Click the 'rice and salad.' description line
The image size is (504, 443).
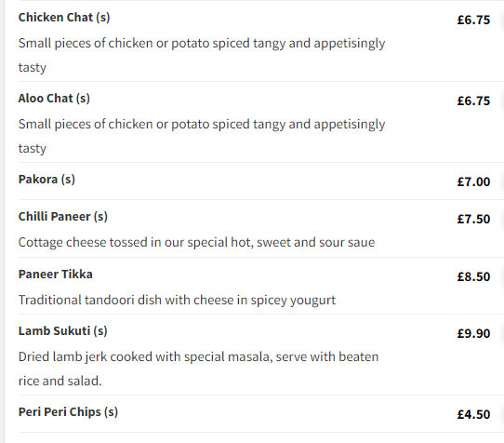point(60,382)
